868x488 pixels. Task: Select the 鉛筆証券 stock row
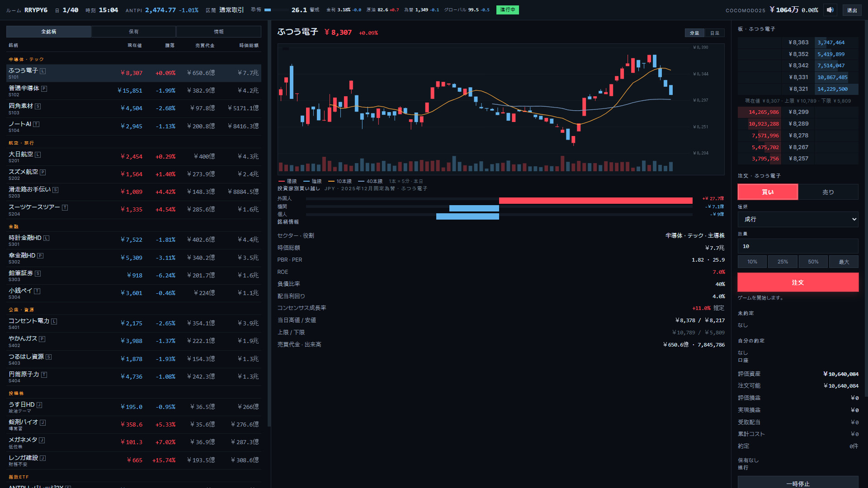(x=134, y=276)
